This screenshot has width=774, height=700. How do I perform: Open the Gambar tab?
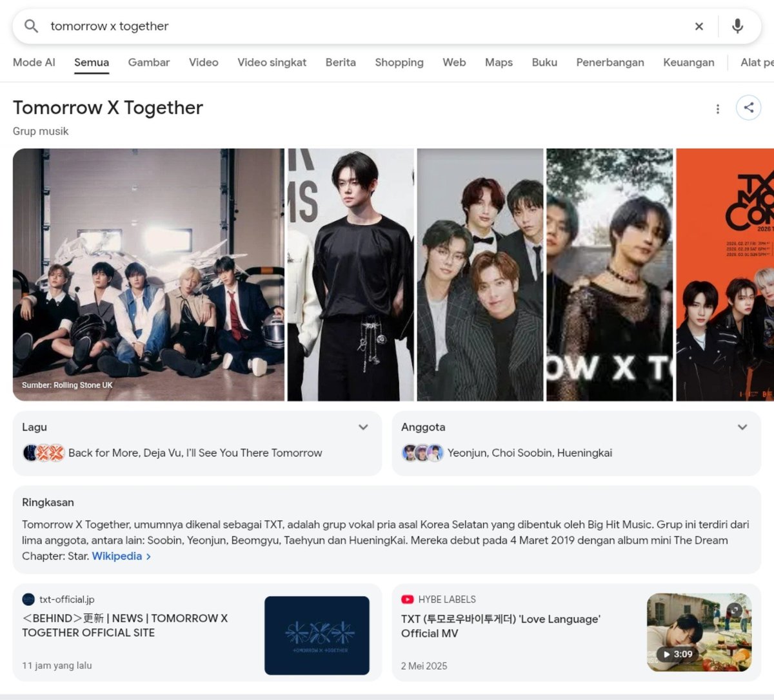pyautogui.click(x=149, y=63)
